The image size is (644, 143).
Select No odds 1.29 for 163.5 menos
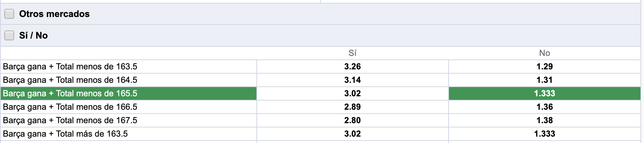click(545, 67)
